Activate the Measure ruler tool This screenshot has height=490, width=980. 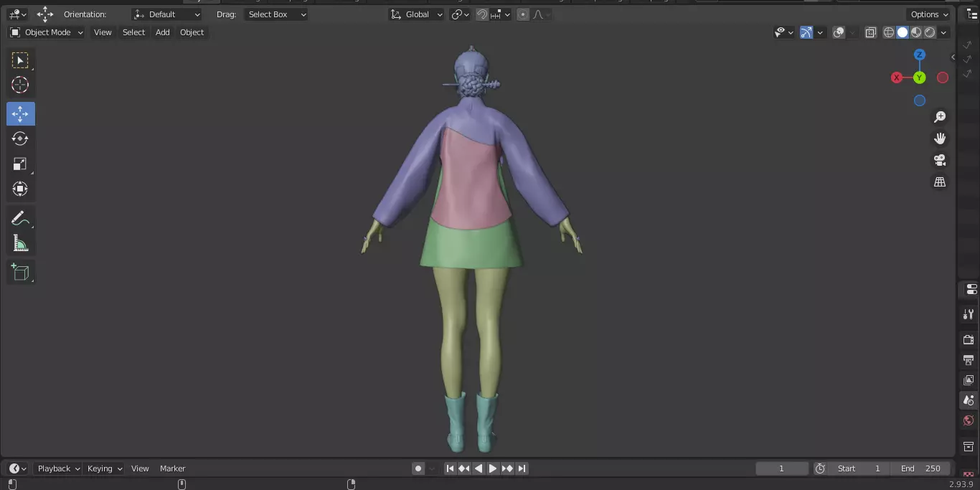[x=20, y=244]
